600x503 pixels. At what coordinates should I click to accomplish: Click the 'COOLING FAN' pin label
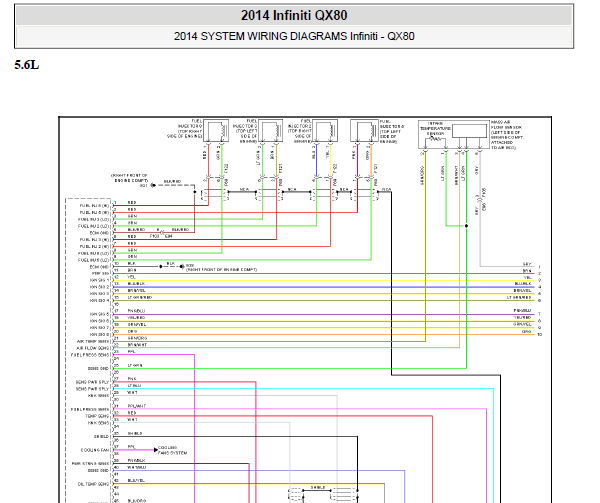coord(95,450)
